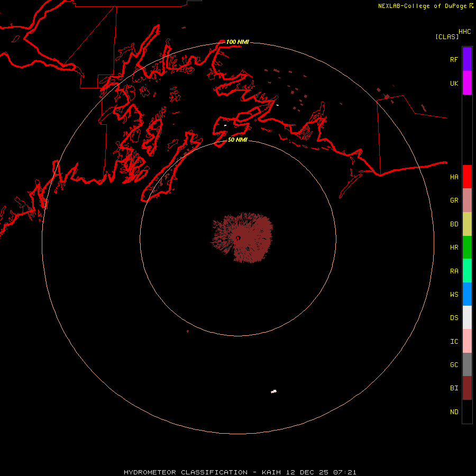Image resolution: width=476 pixels, height=476 pixels.
Task: Click the DS legend label
Action: 454,318
